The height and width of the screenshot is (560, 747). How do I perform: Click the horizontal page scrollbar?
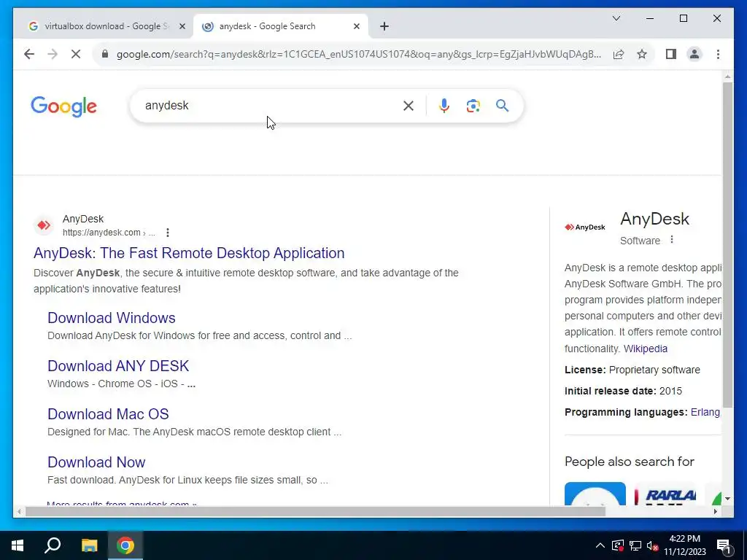315,511
